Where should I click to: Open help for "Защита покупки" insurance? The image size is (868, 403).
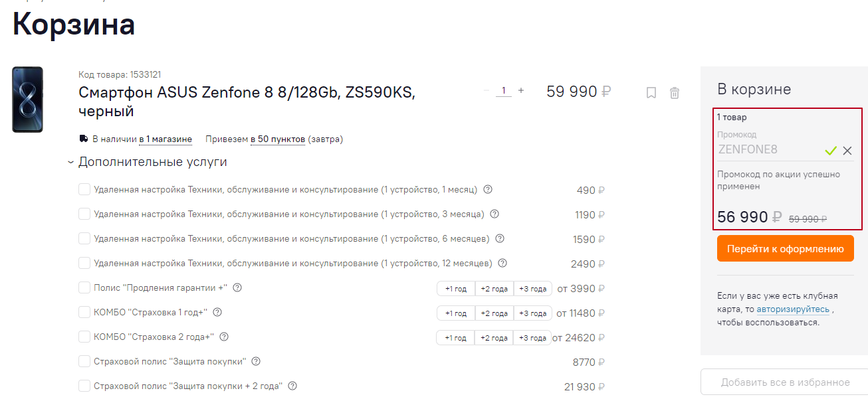click(x=256, y=361)
